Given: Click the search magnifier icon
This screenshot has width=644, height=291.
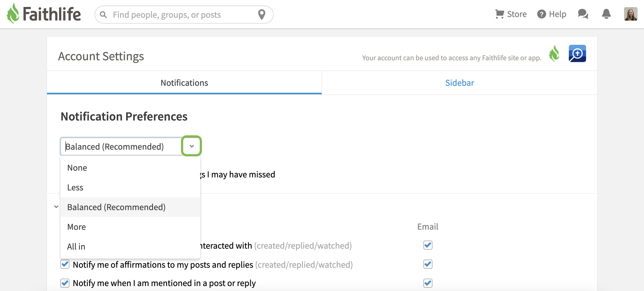Looking at the screenshot, I should pos(103,15).
